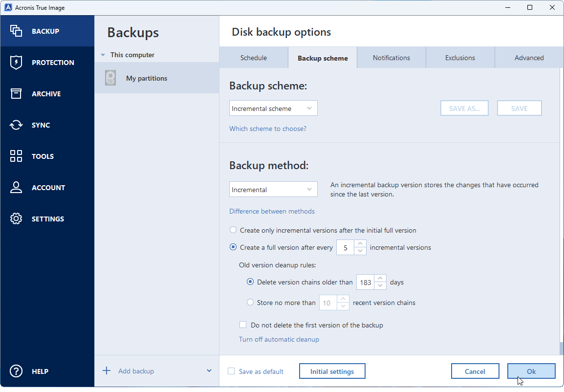Click the Initial settings button
The width and height of the screenshot is (564, 392).
(x=332, y=371)
